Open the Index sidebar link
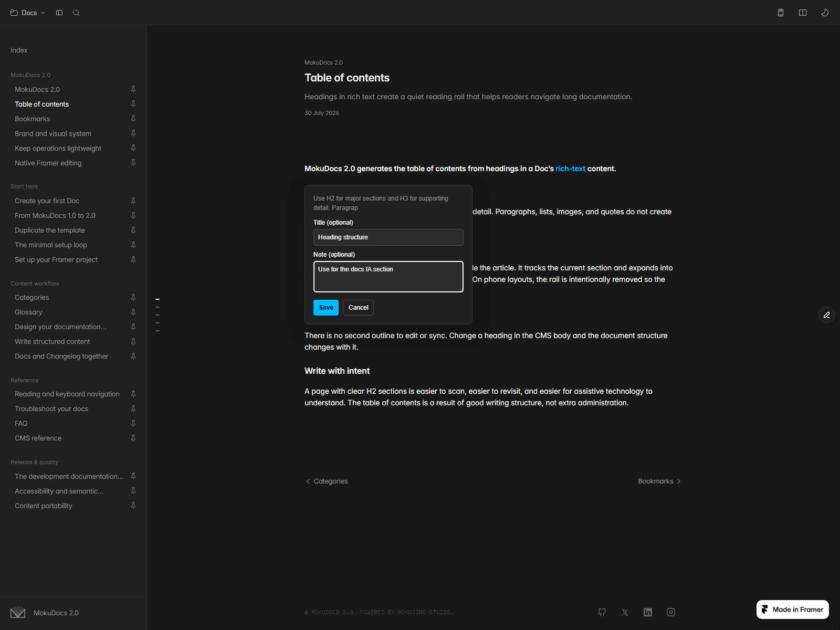 pyautogui.click(x=19, y=50)
